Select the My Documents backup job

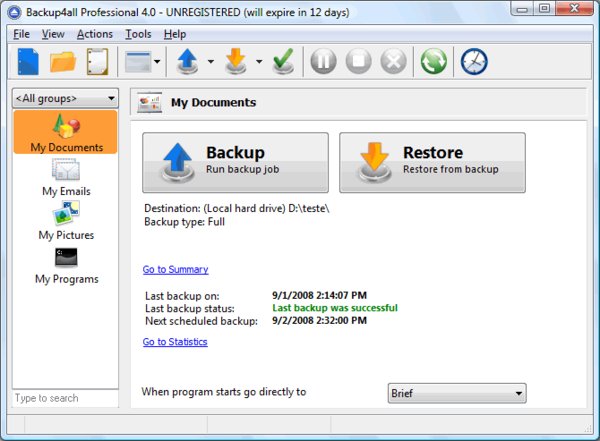[x=65, y=132]
